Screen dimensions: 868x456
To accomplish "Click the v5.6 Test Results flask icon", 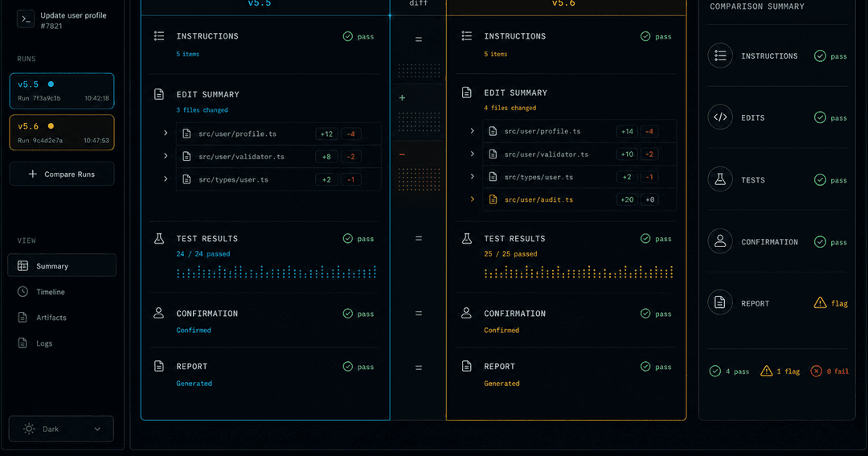I will [467, 238].
